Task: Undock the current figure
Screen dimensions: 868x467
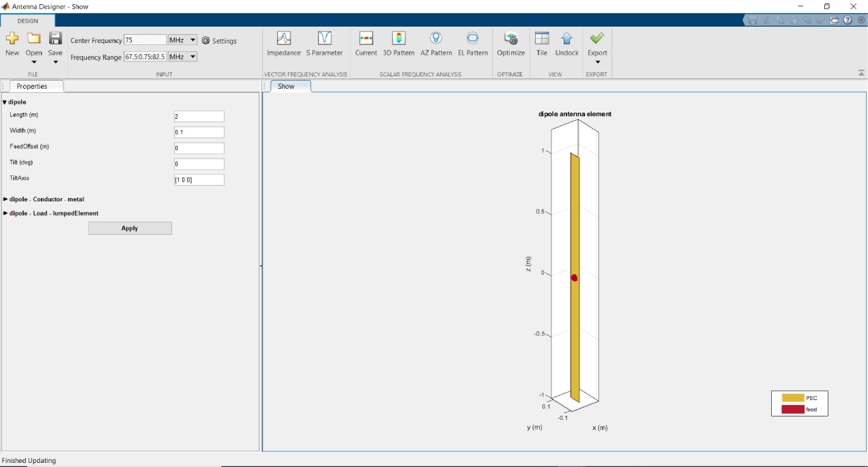Action: [x=566, y=44]
